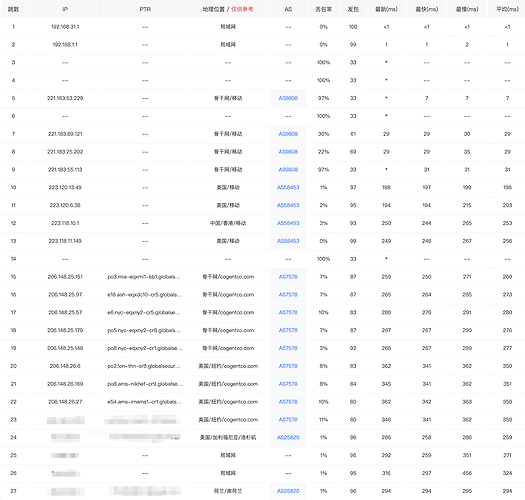525x500 pixels.
Task: Open the AS7578 link for 206.148.26.6
Action: (288, 366)
